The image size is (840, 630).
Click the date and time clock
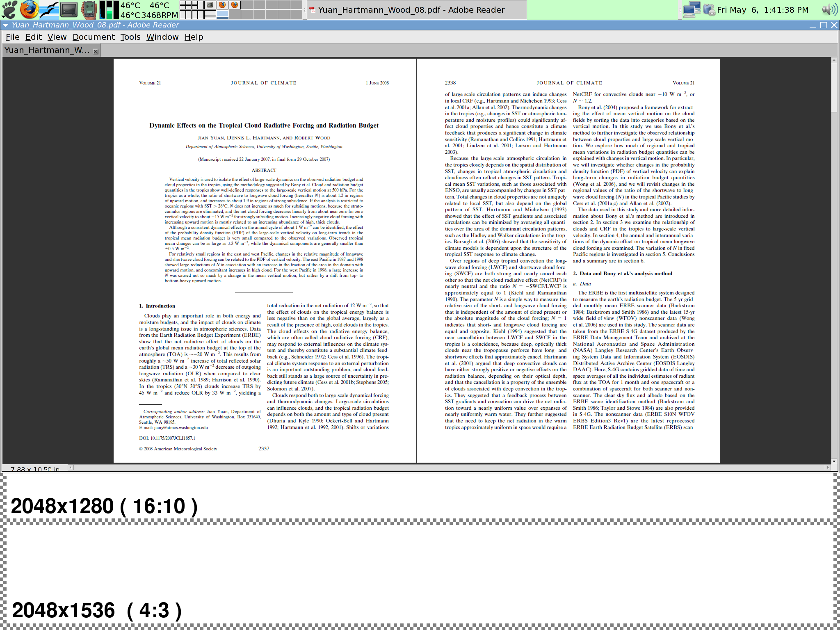coord(762,9)
